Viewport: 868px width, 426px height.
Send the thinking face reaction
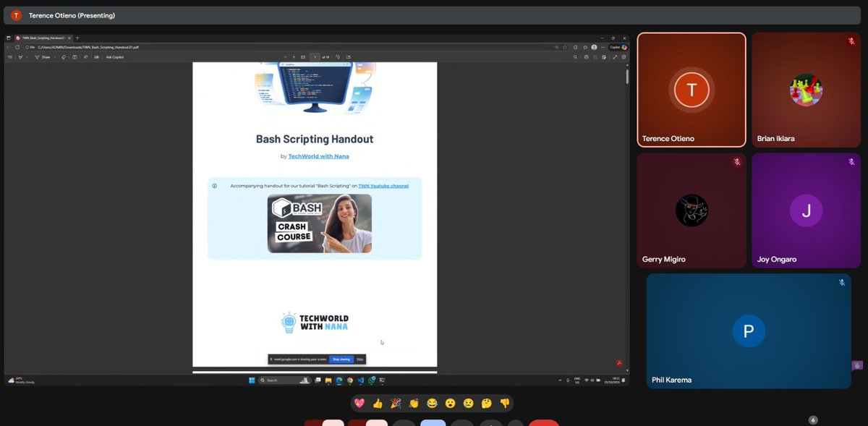(x=487, y=404)
